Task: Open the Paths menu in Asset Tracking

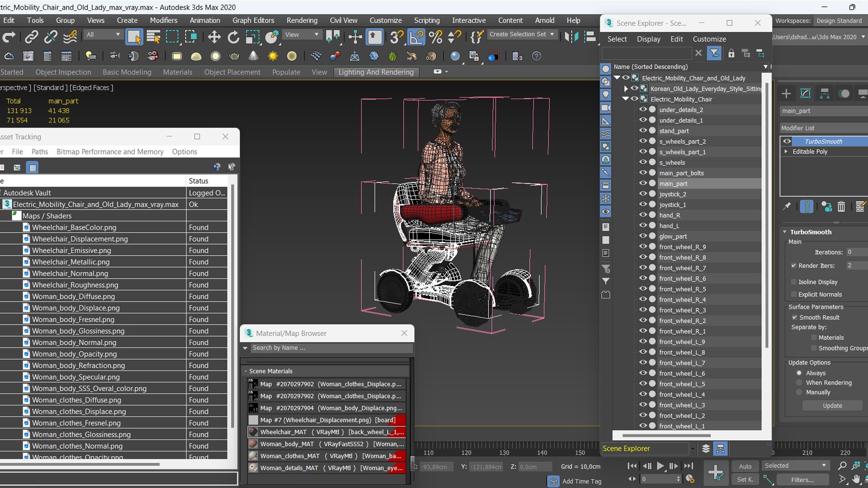Action: click(x=40, y=152)
